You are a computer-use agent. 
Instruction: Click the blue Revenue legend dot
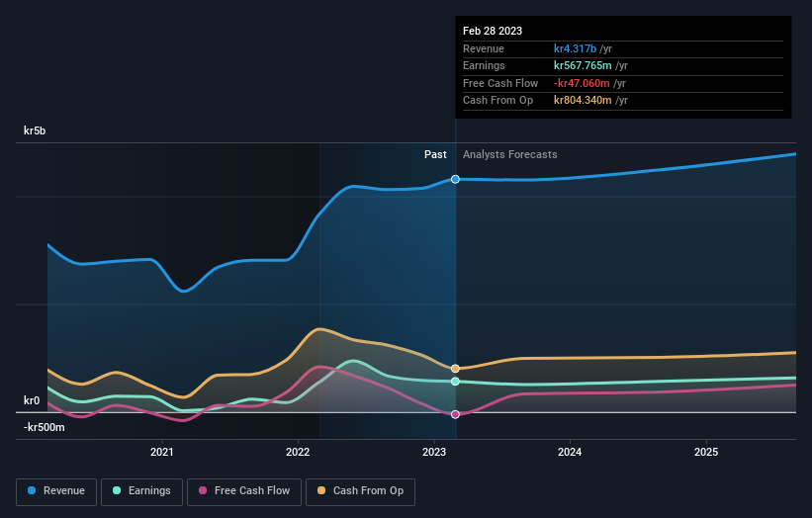click(32, 490)
